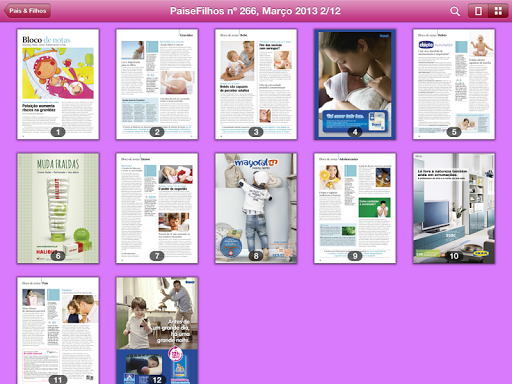Open page 4 mother kissing baby ad
Viewport: 512px width, 384px height.
tap(355, 84)
